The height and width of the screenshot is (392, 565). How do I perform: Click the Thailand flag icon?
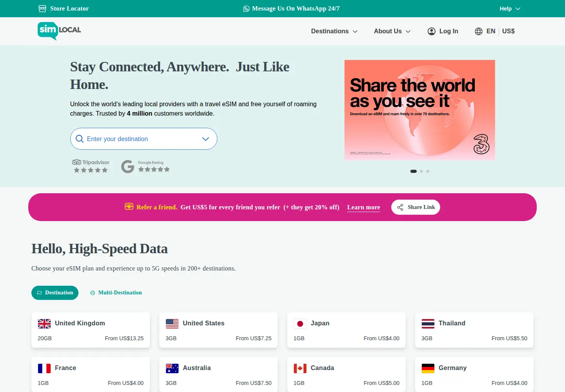point(428,323)
